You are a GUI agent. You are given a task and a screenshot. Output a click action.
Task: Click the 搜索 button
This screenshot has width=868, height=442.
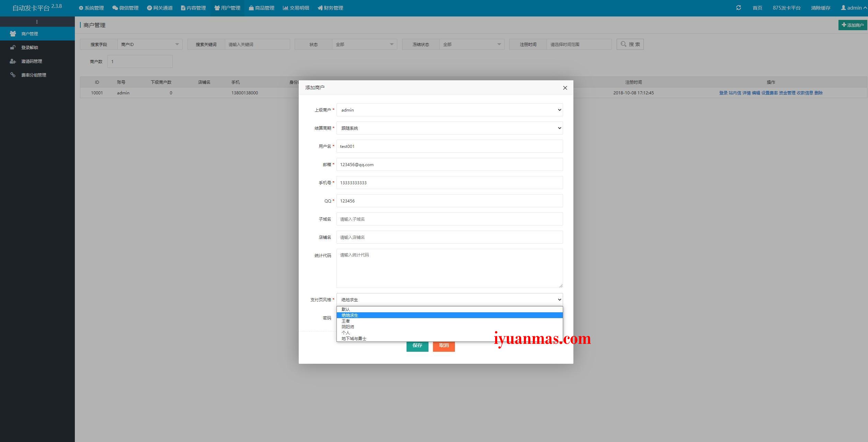tap(630, 44)
